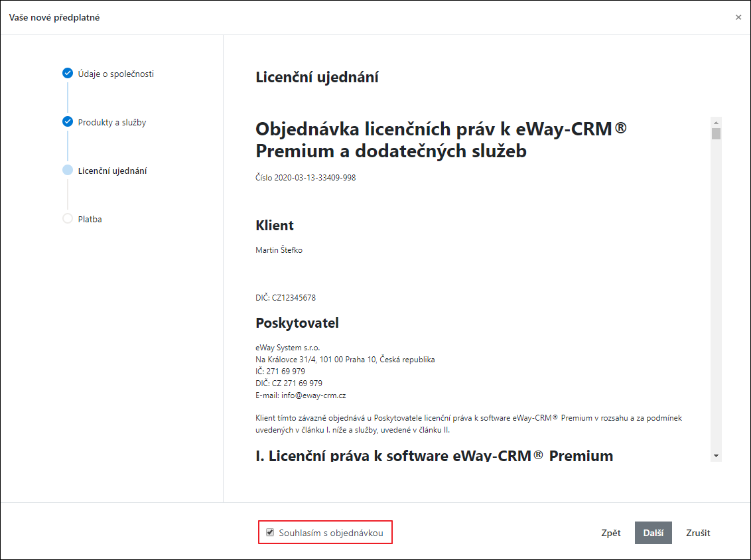Select the Platba step label

click(x=90, y=219)
